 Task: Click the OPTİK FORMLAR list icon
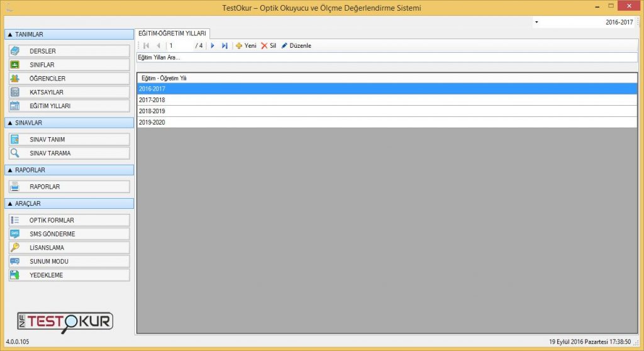[15, 220]
